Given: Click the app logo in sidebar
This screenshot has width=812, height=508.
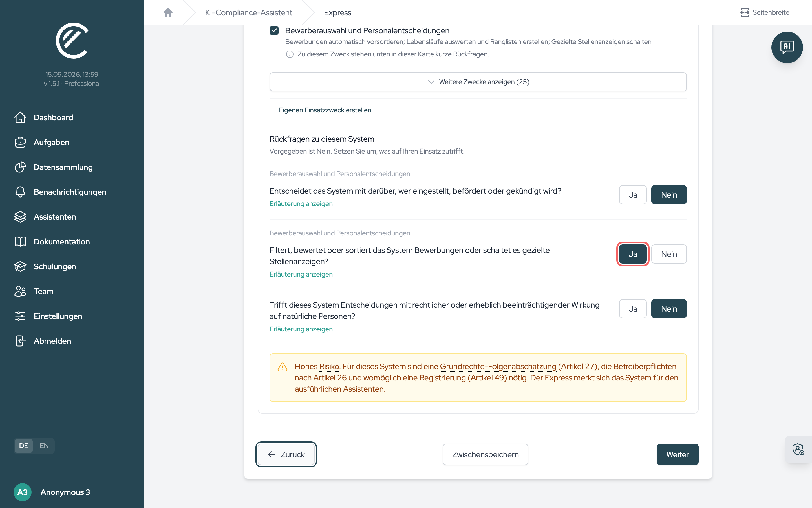Looking at the screenshot, I should [x=72, y=40].
